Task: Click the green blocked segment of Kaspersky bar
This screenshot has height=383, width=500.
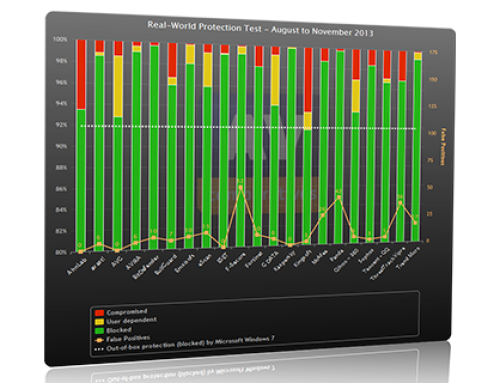Action: pyautogui.click(x=292, y=147)
